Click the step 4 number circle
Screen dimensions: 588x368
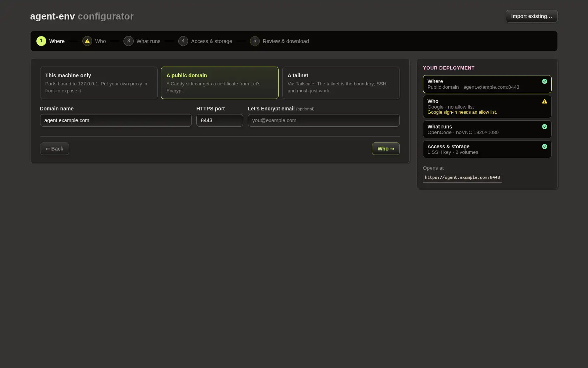[x=183, y=41]
